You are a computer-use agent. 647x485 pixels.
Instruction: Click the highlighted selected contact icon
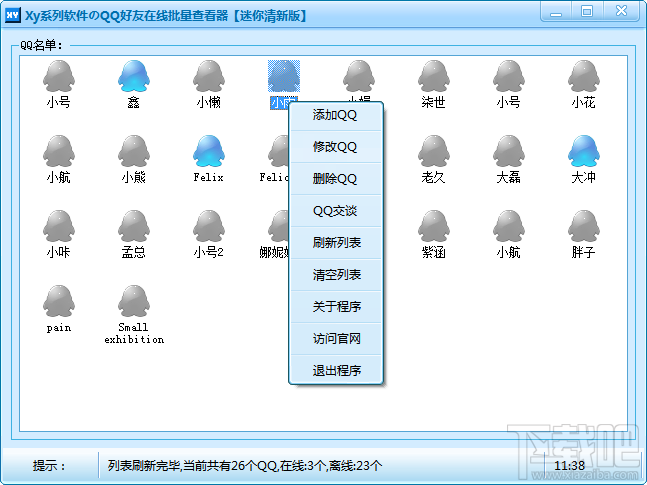pos(284,76)
